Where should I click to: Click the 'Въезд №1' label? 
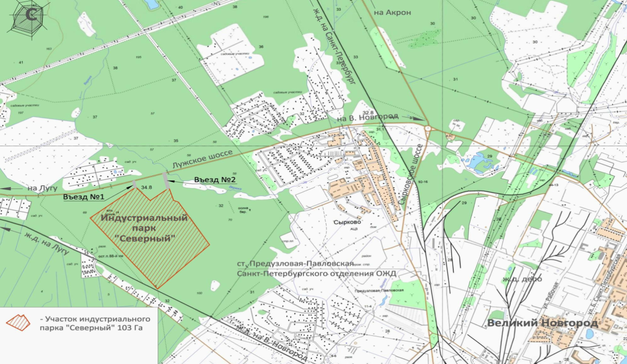(x=83, y=197)
